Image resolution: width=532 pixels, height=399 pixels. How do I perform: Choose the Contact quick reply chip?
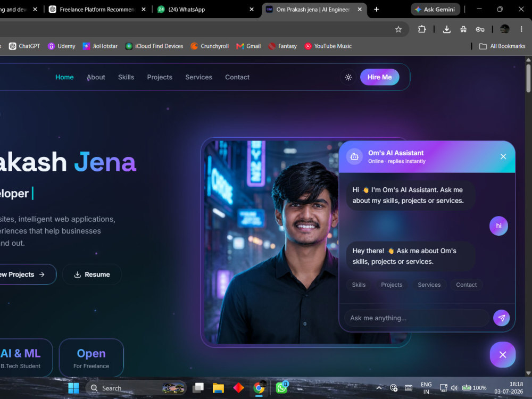(466, 285)
